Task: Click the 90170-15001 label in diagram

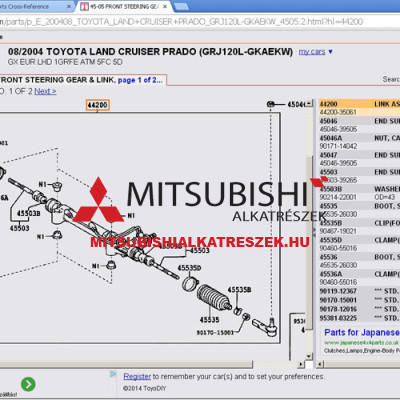Action: tap(215, 332)
